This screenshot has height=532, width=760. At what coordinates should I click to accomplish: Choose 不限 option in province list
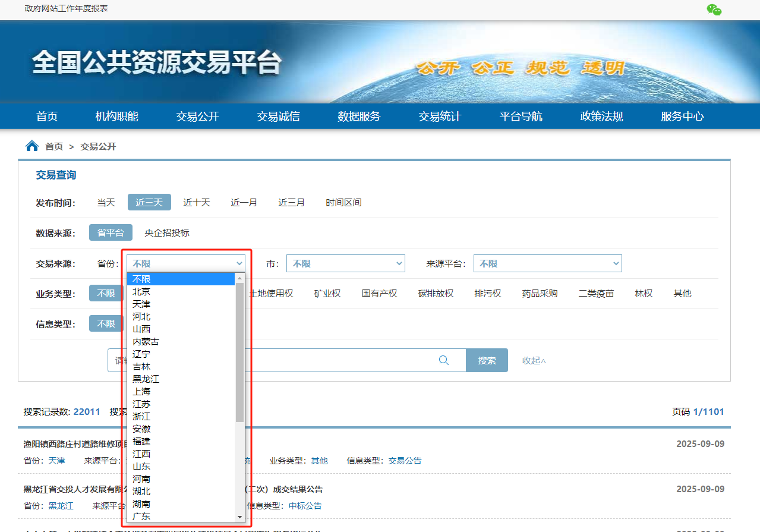(181, 279)
